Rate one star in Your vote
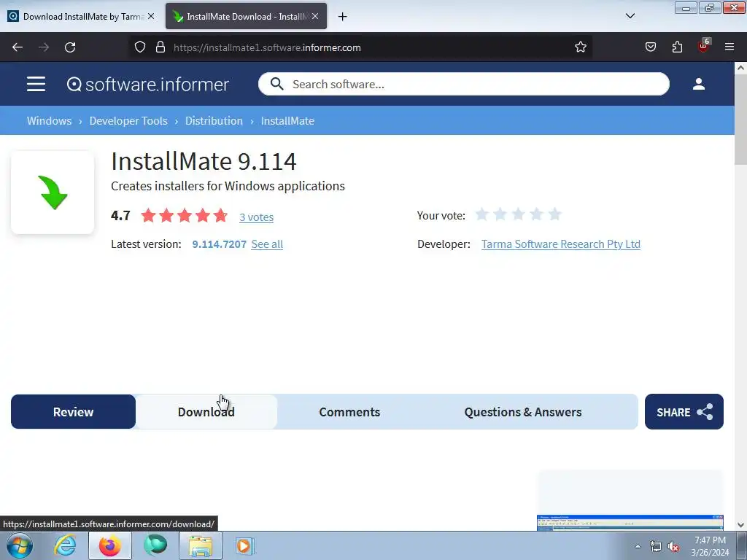The image size is (747, 560). (x=481, y=214)
